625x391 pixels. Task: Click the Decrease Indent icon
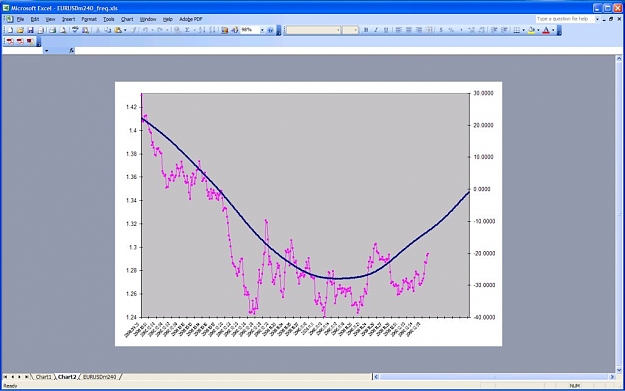click(494, 30)
